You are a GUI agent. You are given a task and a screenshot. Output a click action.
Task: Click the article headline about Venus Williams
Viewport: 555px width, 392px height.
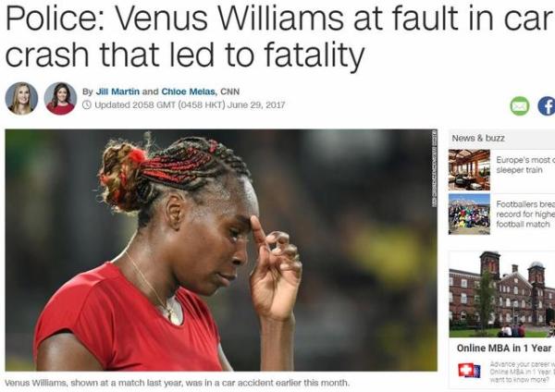(x=280, y=36)
